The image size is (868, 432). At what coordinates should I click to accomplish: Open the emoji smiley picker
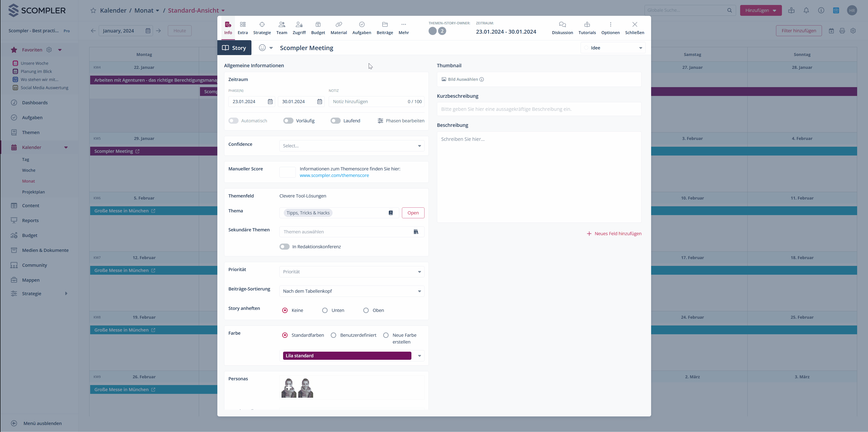[x=262, y=48]
